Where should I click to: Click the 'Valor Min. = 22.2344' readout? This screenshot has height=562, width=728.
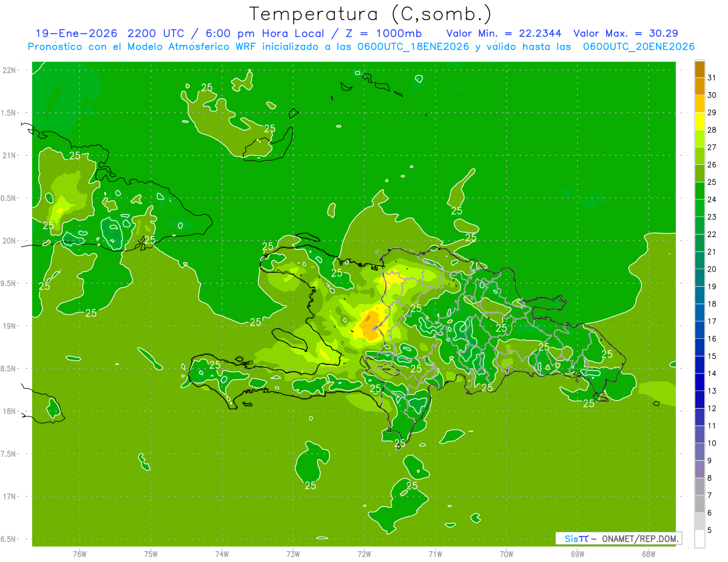coord(505,33)
